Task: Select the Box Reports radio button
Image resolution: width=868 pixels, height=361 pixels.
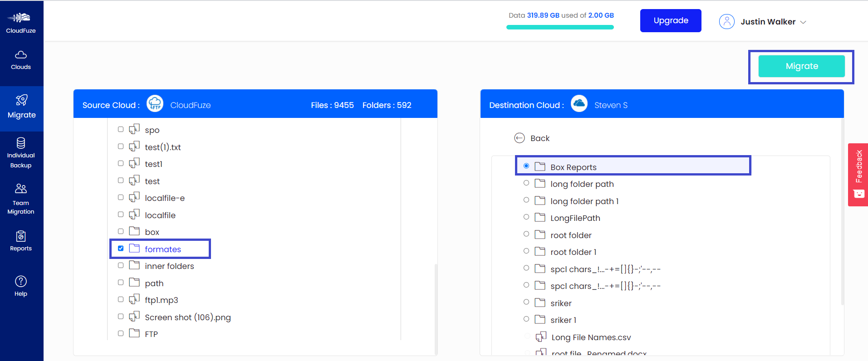Action: pos(526,166)
